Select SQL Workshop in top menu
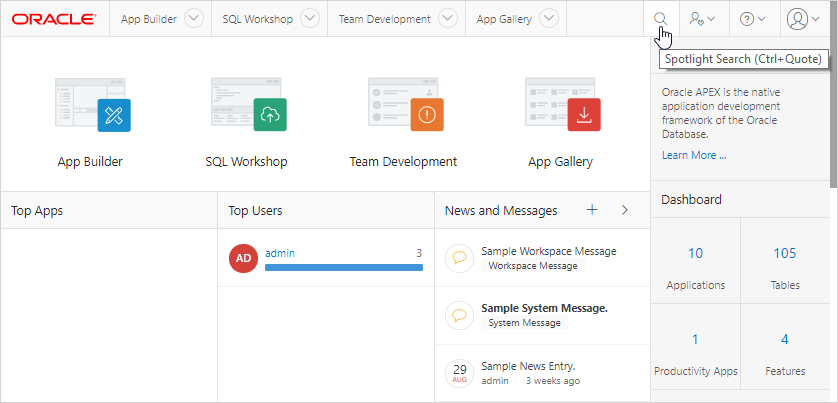This screenshot has width=838, height=403. (258, 19)
